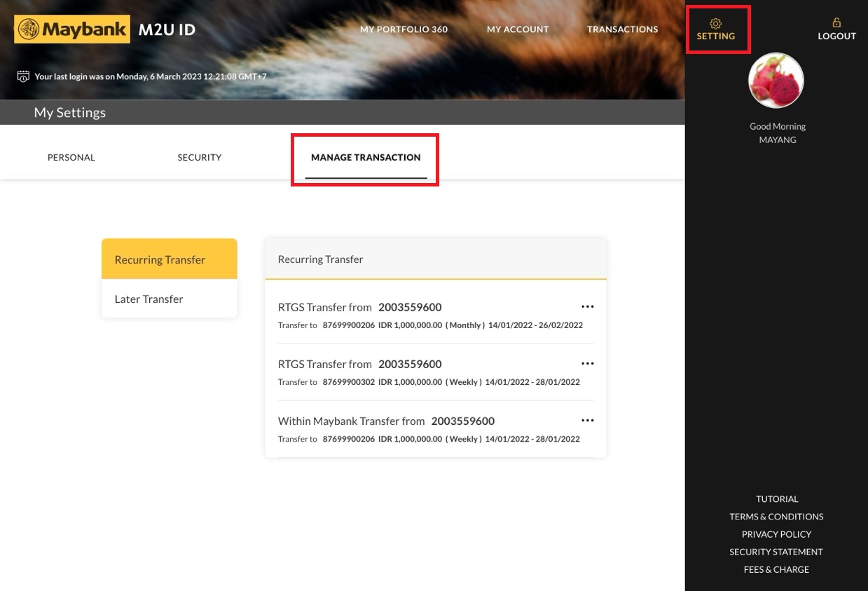Click the last login calendar icon
The width and height of the screenshot is (868, 591).
(x=23, y=76)
